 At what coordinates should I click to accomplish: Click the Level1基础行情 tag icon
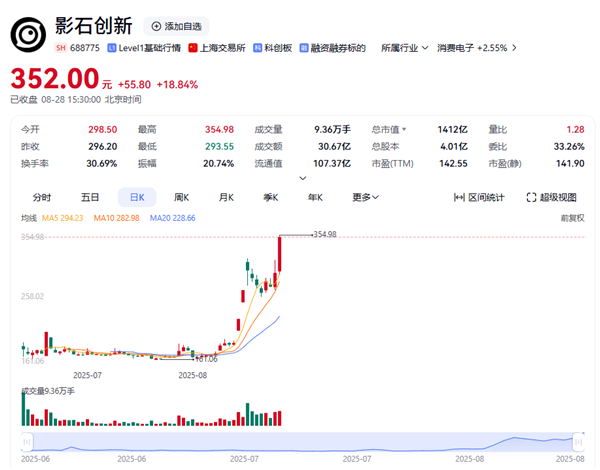[x=112, y=48]
